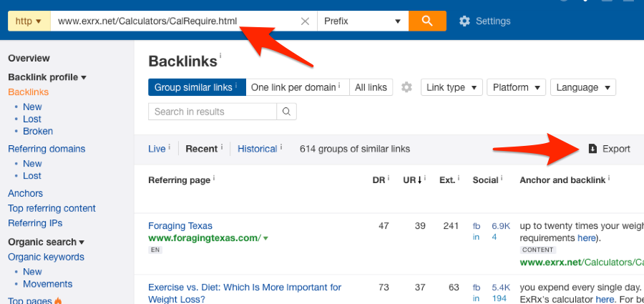
Task: Clear the URL field with the X icon
Action: click(305, 21)
